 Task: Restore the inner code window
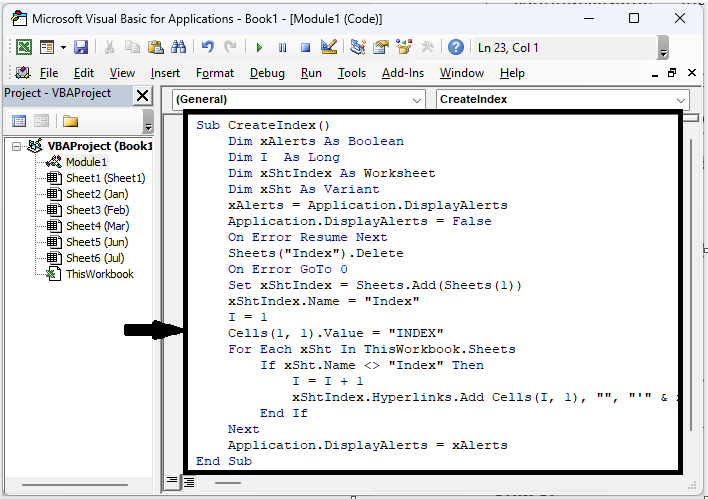[672, 73]
